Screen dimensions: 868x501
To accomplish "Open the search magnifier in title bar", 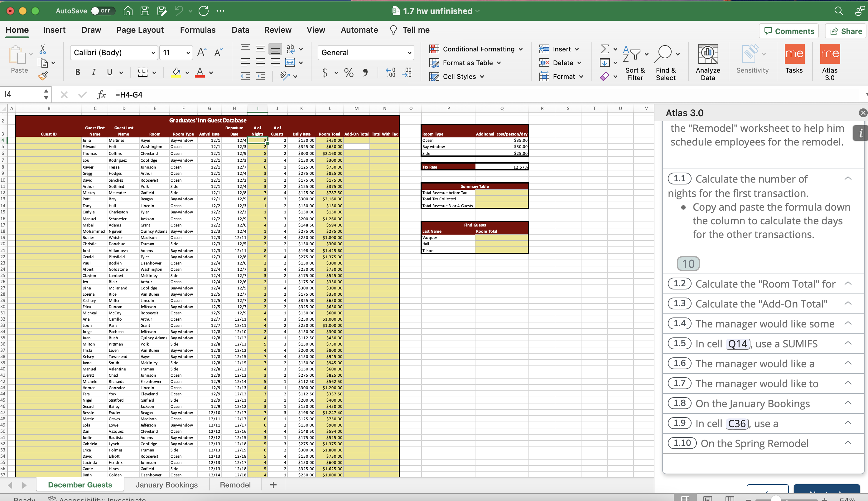I will click(x=839, y=11).
